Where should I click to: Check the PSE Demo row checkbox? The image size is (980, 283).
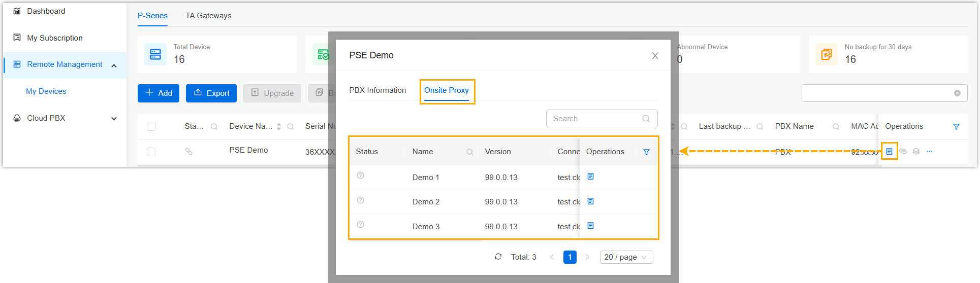pos(151,152)
